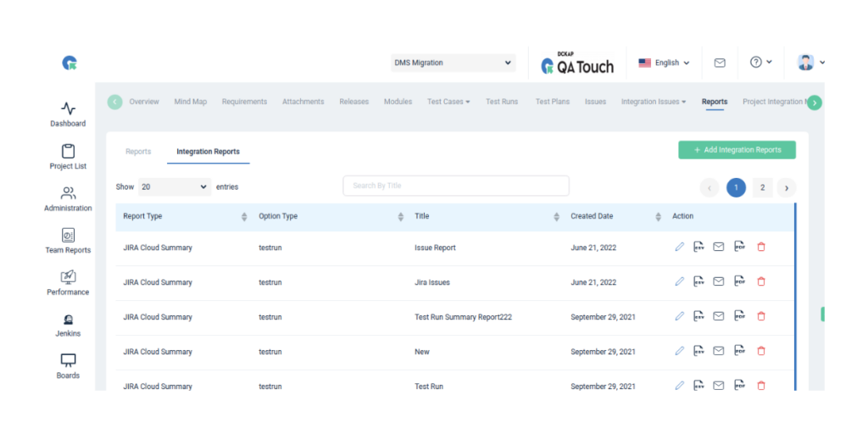868x434 pixels.
Task: Edit the Issue Report row
Action: 680,247
